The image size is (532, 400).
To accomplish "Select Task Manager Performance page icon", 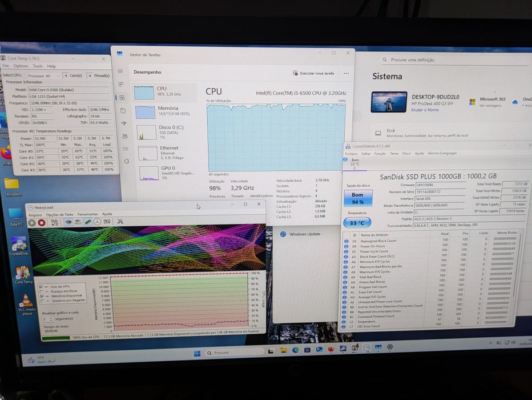I will pos(122,98).
